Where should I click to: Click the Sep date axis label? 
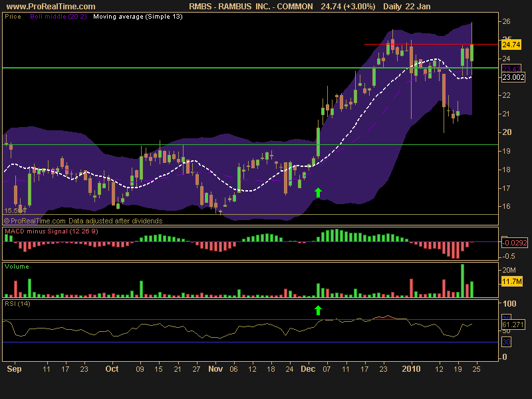(14, 369)
